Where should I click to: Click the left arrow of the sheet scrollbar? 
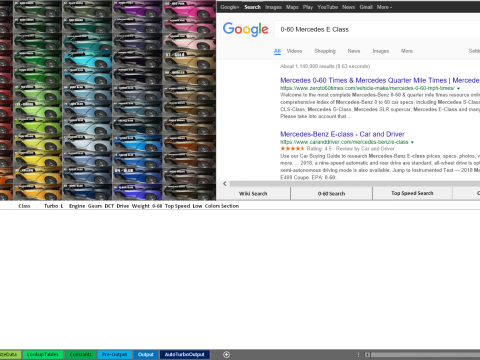[367, 355]
